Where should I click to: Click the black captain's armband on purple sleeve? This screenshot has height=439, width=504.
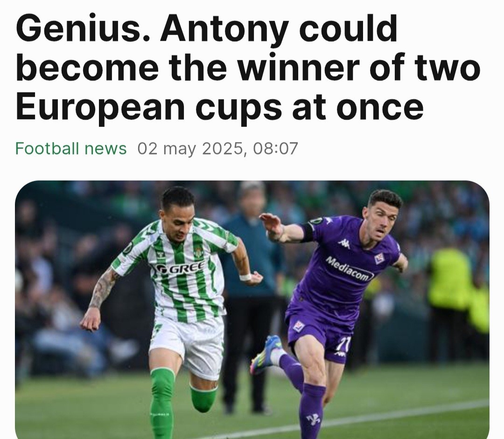(x=307, y=232)
